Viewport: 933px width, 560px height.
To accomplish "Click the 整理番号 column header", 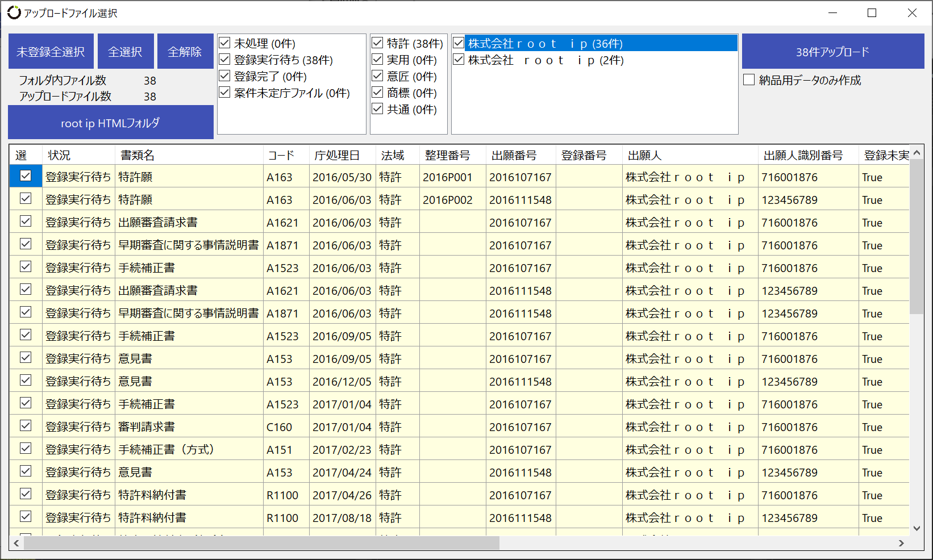I will (453, 155).
